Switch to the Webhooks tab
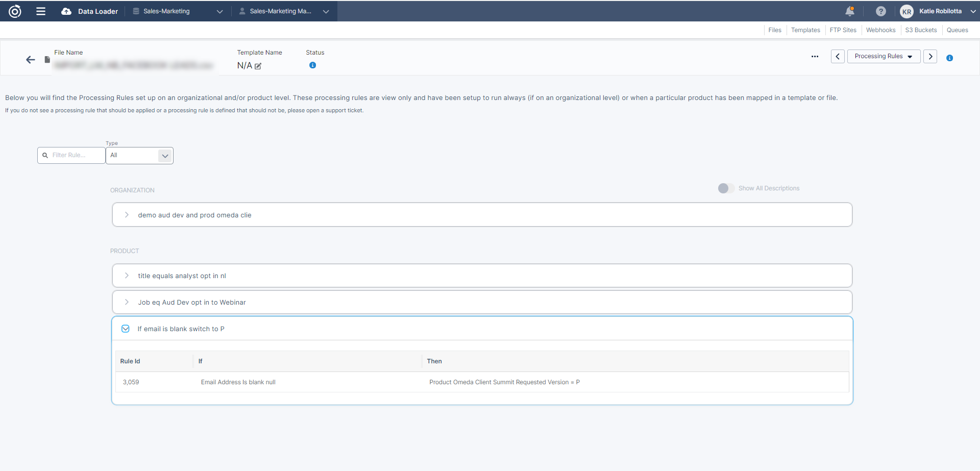Image resolution: width=980 pixels, height=471 pixels. (880, 30)
